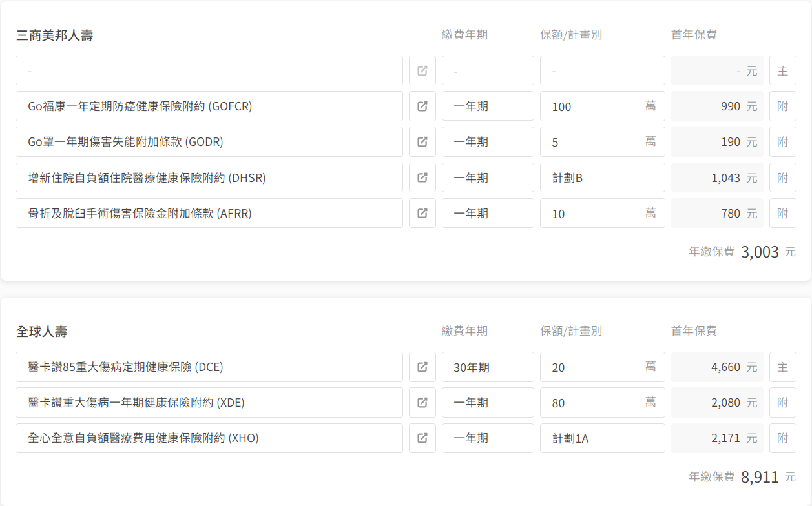Click AFRR first-year premium 780 元
The width and height of the screenshot is (812, 506).
click(717, 213)
